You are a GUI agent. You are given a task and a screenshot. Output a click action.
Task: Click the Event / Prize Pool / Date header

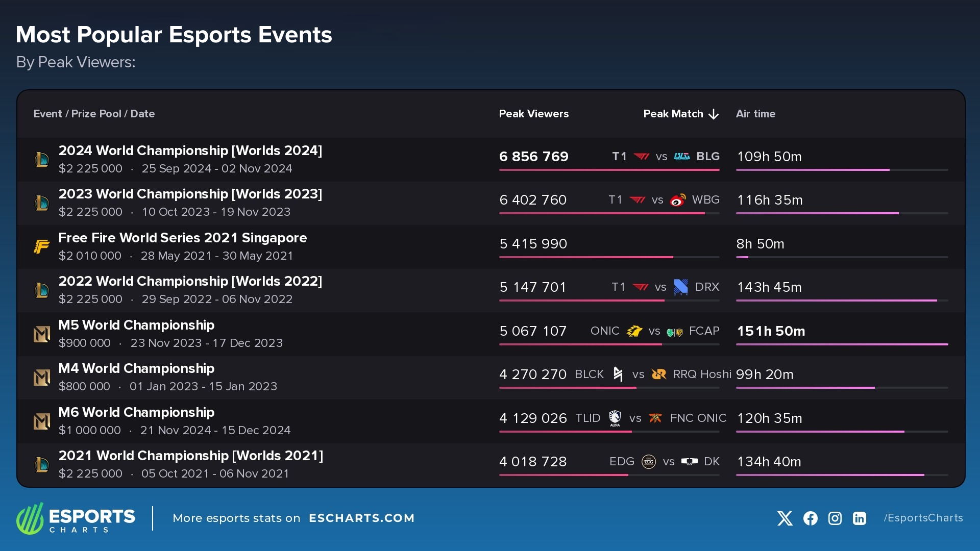(94, 114)
